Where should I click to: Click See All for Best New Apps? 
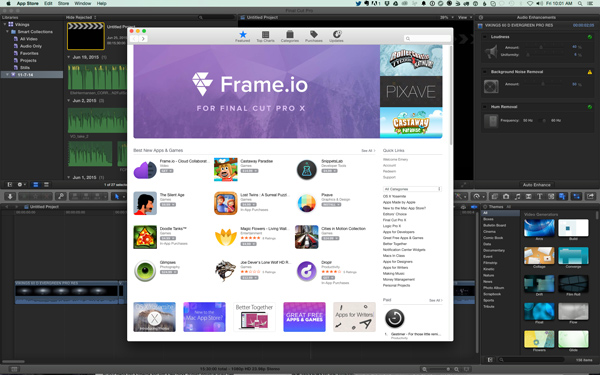(x=368, y=151)
